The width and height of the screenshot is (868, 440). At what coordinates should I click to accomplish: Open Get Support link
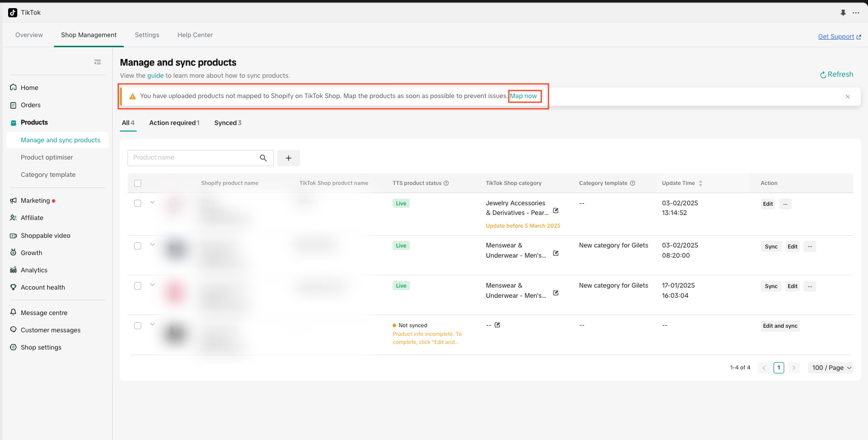pyautogui.click(x=840, y=37)
